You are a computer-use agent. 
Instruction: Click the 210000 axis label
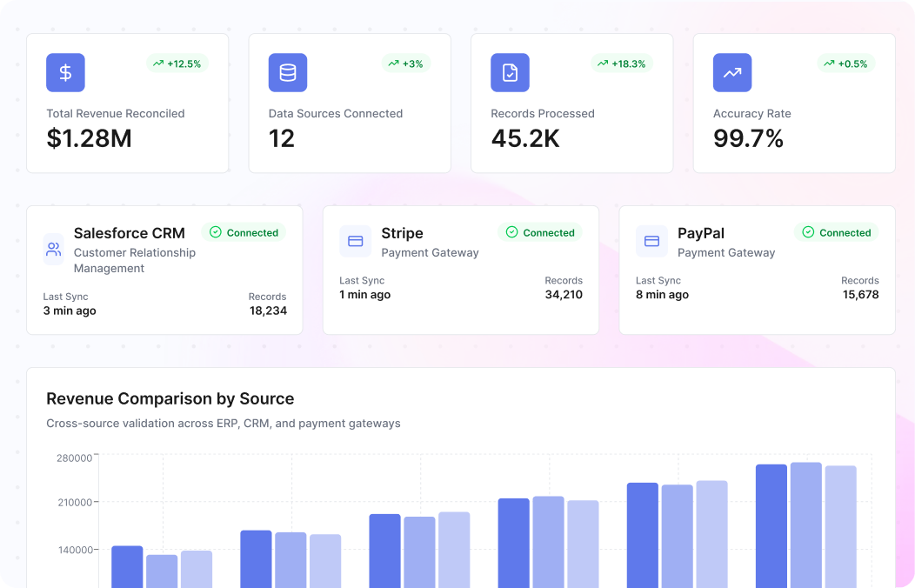click(x=75, y=502)
